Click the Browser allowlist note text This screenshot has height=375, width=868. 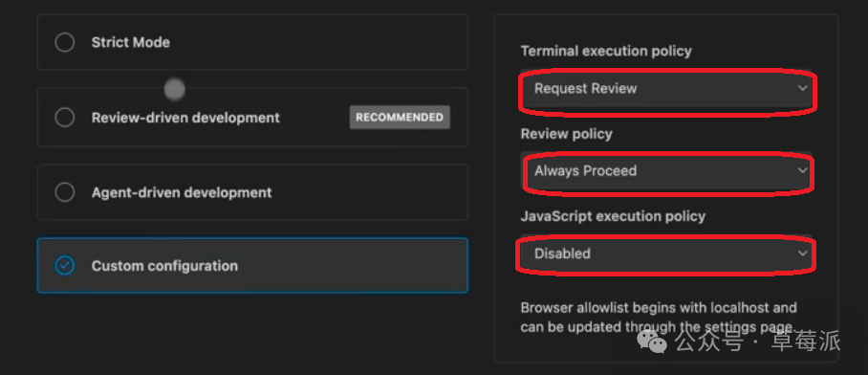(660, 317)
